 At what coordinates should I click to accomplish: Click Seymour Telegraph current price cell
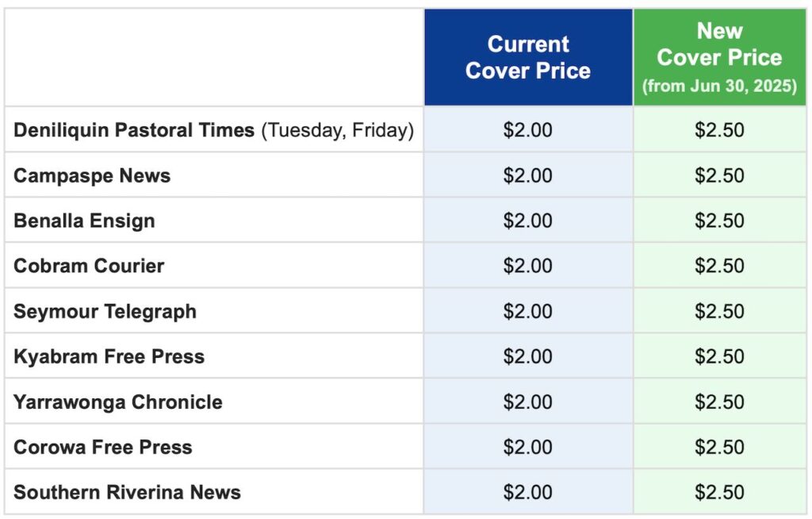pyautogui.click(x=528, y=311)
